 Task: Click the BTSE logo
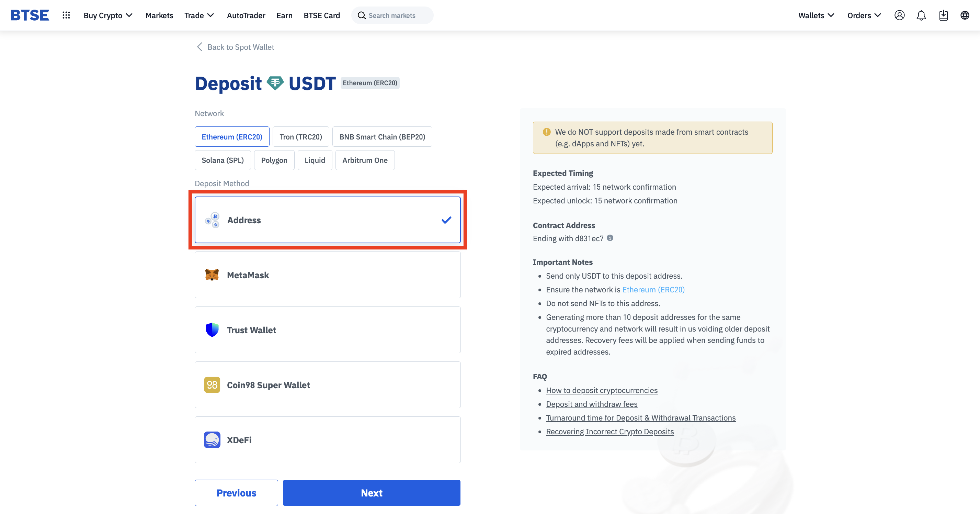(x=30, y=15)
